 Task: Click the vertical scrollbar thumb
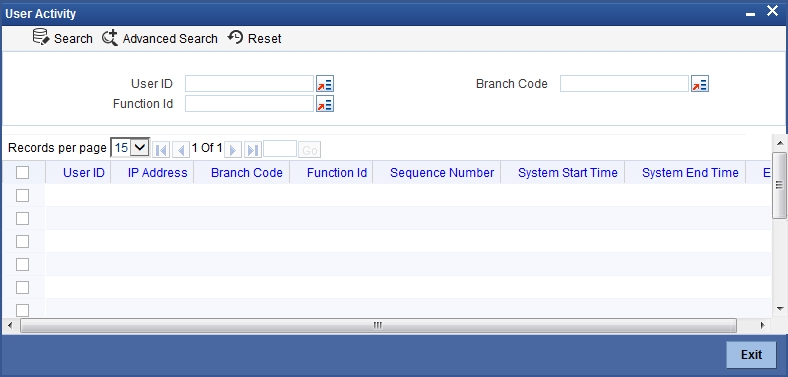click(x=779, y=185)
